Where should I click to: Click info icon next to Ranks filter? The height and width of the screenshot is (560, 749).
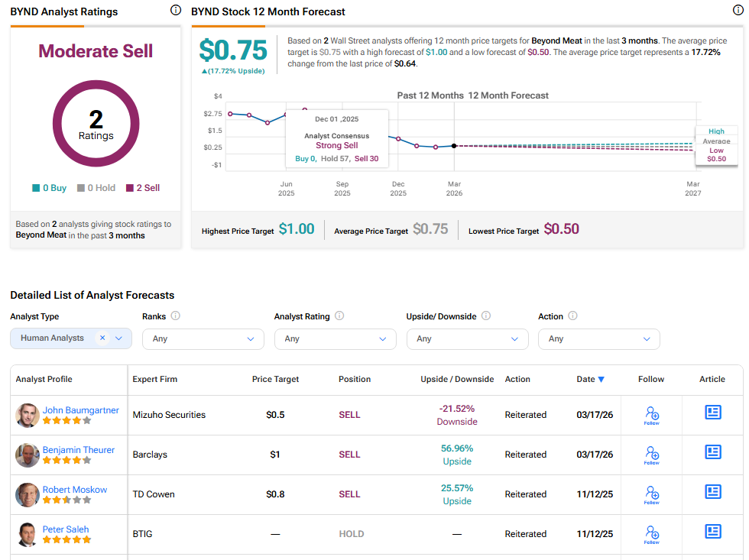(x=176, y=316)
